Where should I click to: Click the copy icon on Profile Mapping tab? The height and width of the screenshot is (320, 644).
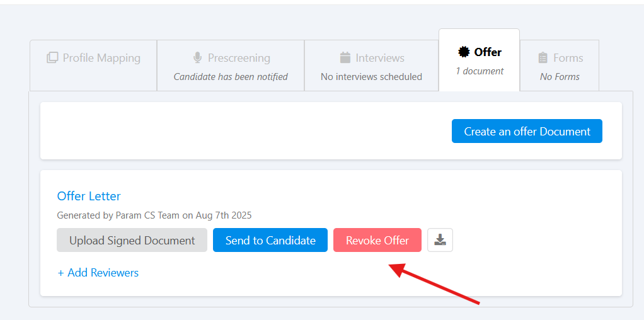(x=52, y=58)
